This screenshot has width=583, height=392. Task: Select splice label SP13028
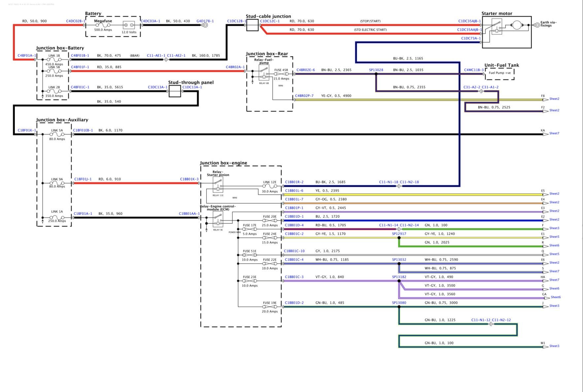[x=376, y=70]
